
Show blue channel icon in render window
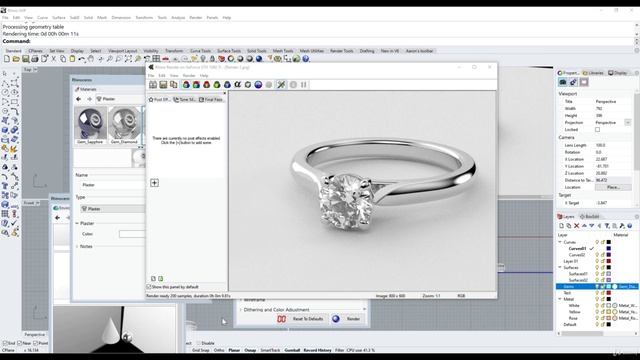(x=227, y=84)
